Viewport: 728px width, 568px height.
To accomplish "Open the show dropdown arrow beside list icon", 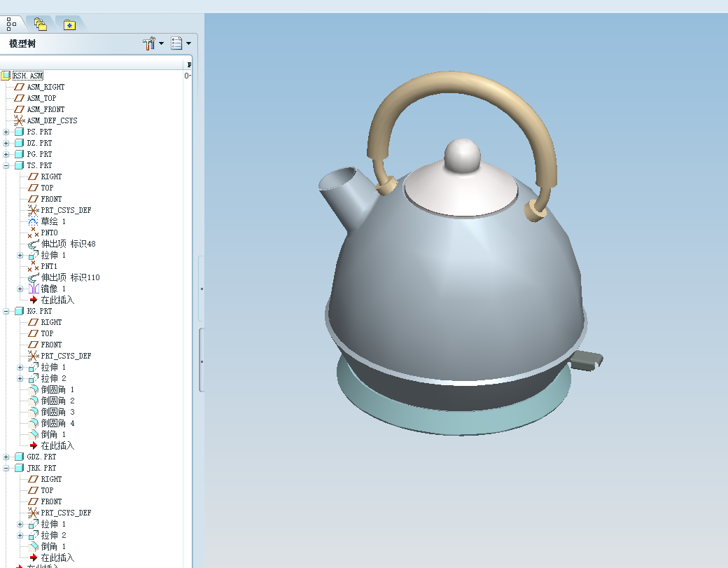I will pyautogui.click(x=188, y=43).
